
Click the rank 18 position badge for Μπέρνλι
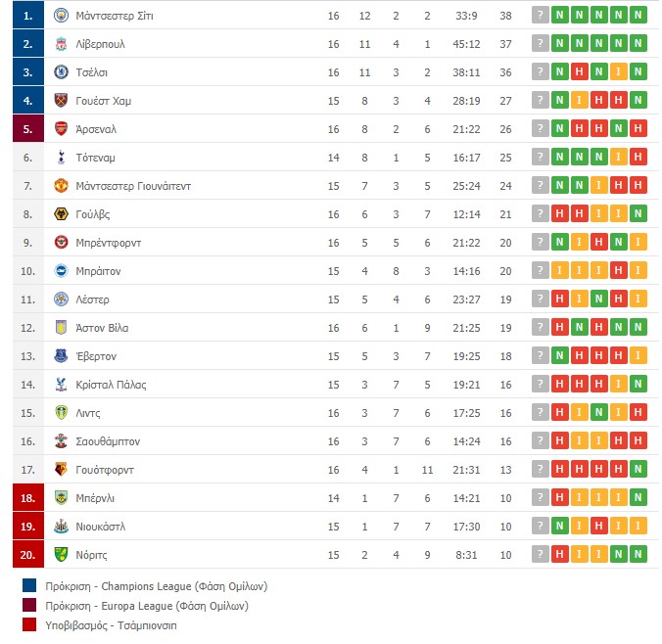(x=28, y=498)
